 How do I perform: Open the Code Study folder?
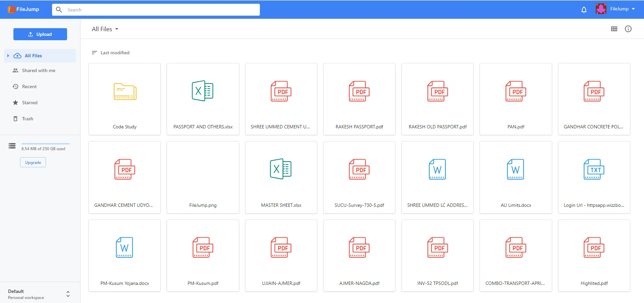pos(124,99)
